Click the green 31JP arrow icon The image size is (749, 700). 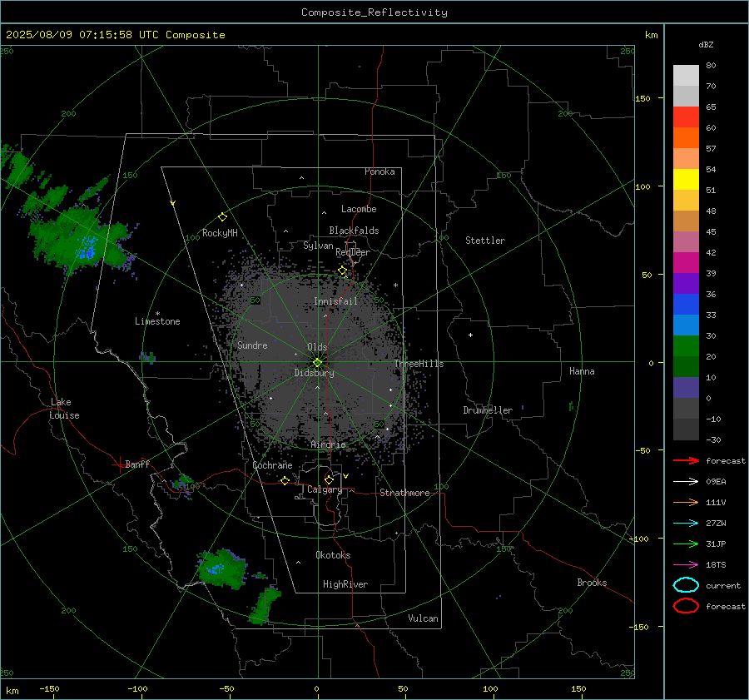[x=686, y=544]
